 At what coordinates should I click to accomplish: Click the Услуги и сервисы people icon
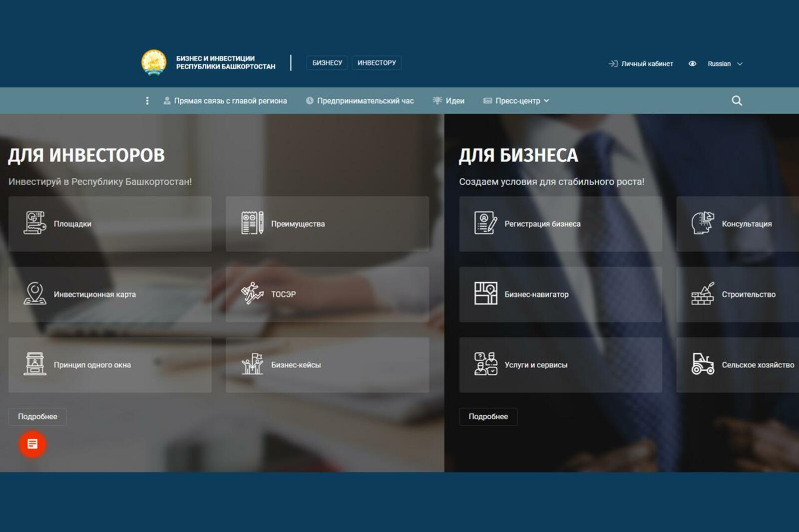[x=486, y=364]
